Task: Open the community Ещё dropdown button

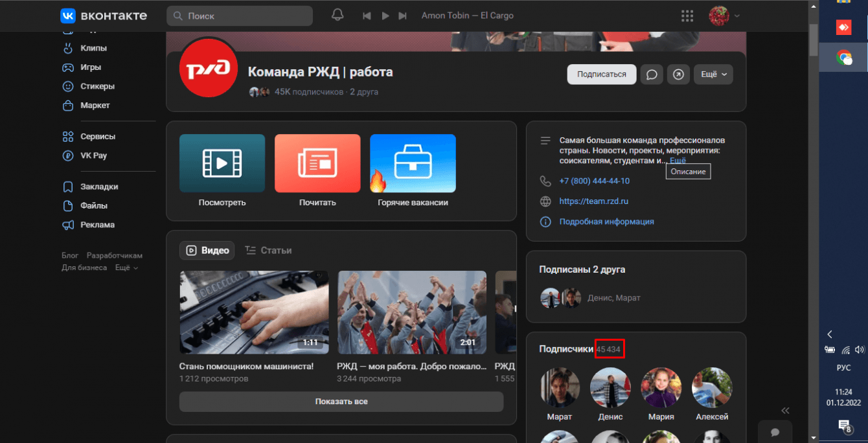Action: click(713, 74)
